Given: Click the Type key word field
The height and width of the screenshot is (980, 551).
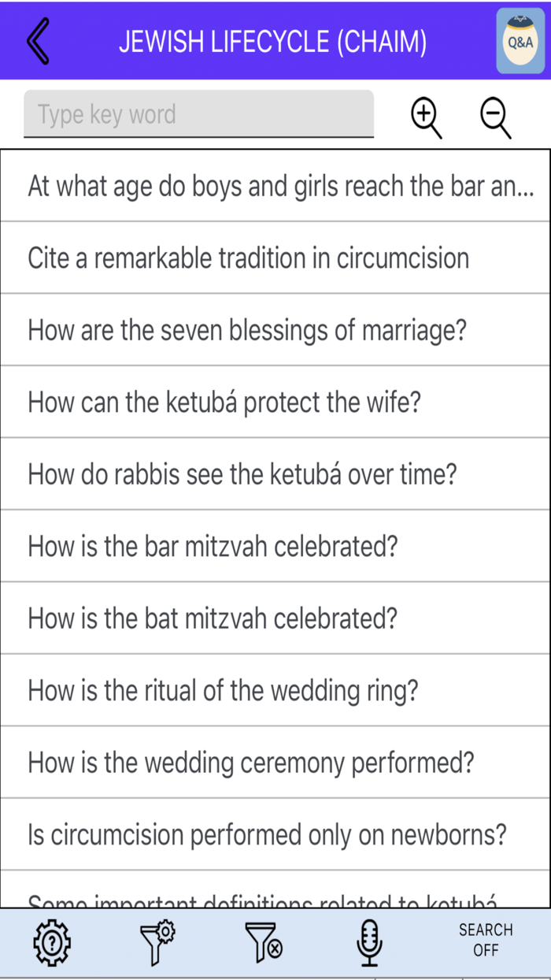Looking at the screenshot, I should click(198, 114).
